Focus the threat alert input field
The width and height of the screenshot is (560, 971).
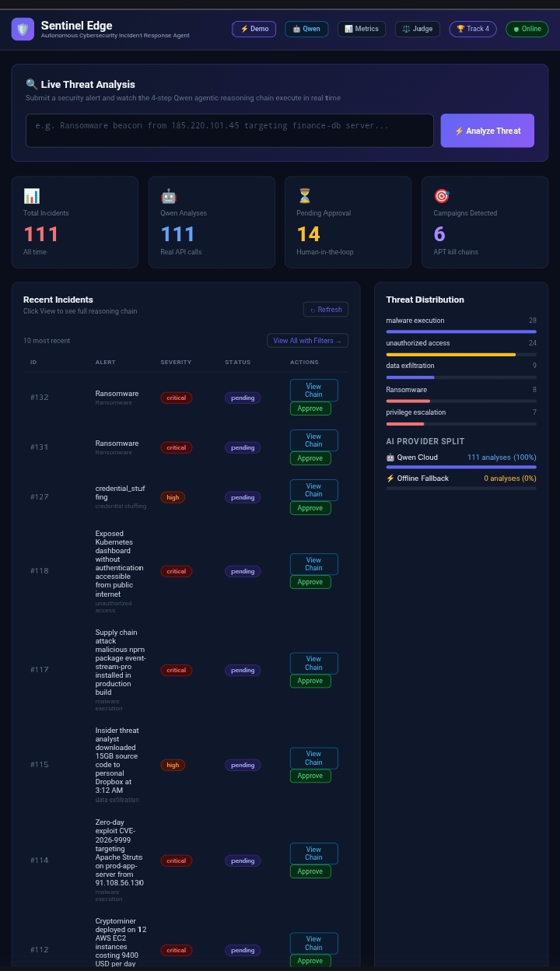pos(229,131)
